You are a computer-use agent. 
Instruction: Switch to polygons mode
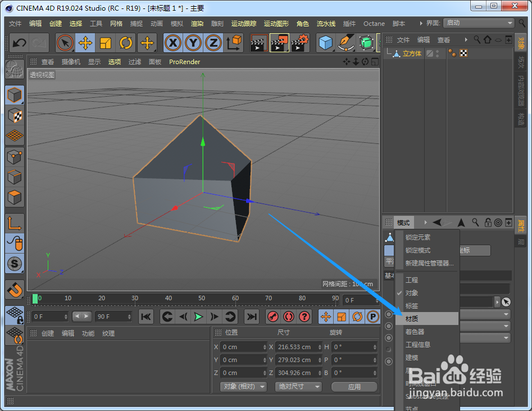[x=15, y=197]
